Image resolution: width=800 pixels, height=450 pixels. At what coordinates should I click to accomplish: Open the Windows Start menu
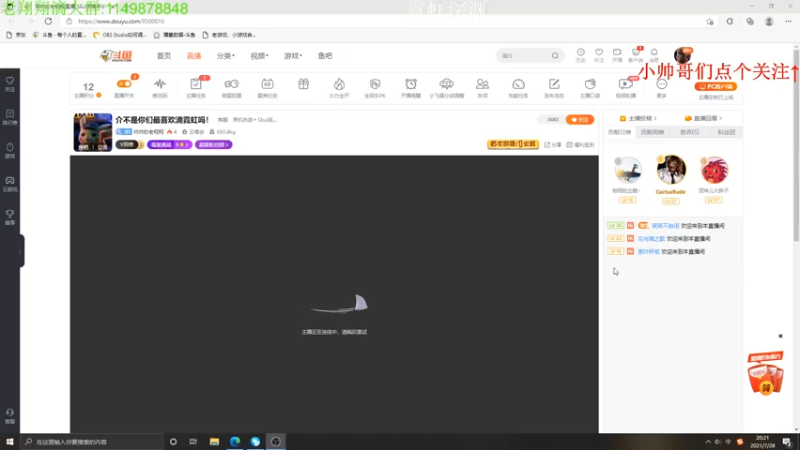(x=10, y=441)
